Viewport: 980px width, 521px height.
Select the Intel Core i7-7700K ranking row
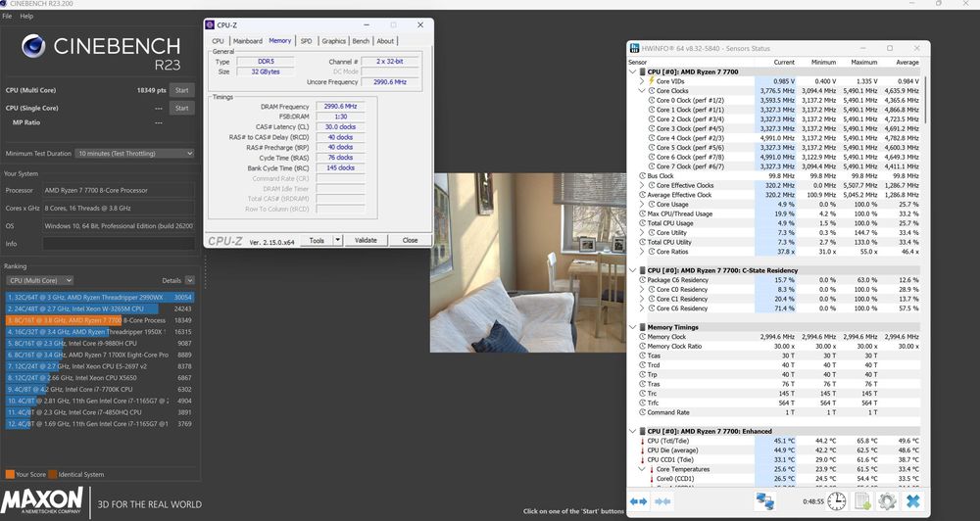(100, 389)
